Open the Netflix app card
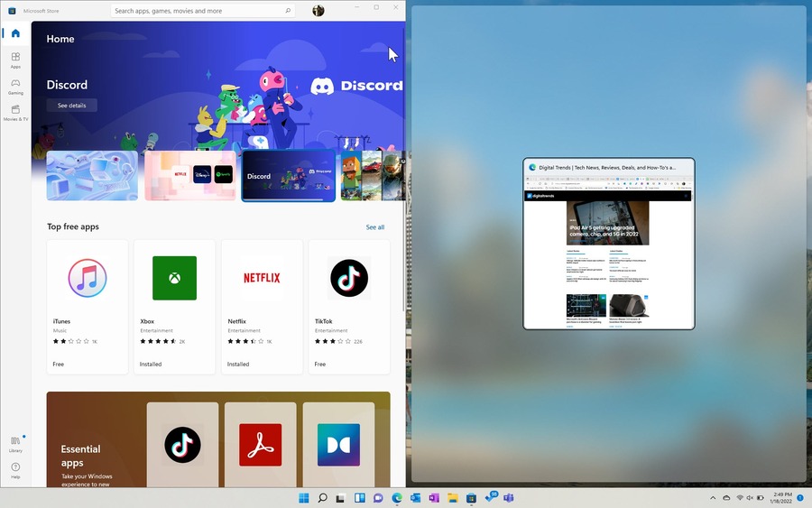 262,307
